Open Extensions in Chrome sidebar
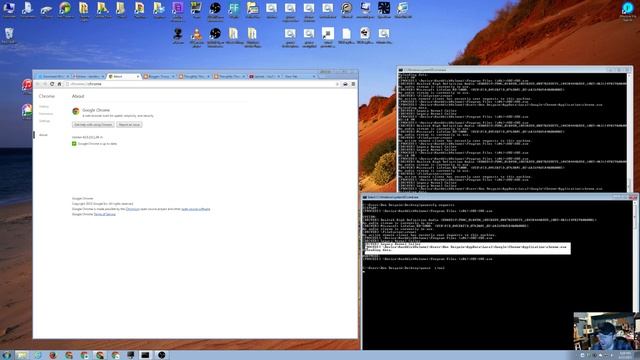The height and width of the screenshot is (360, 640). [46, 114]
